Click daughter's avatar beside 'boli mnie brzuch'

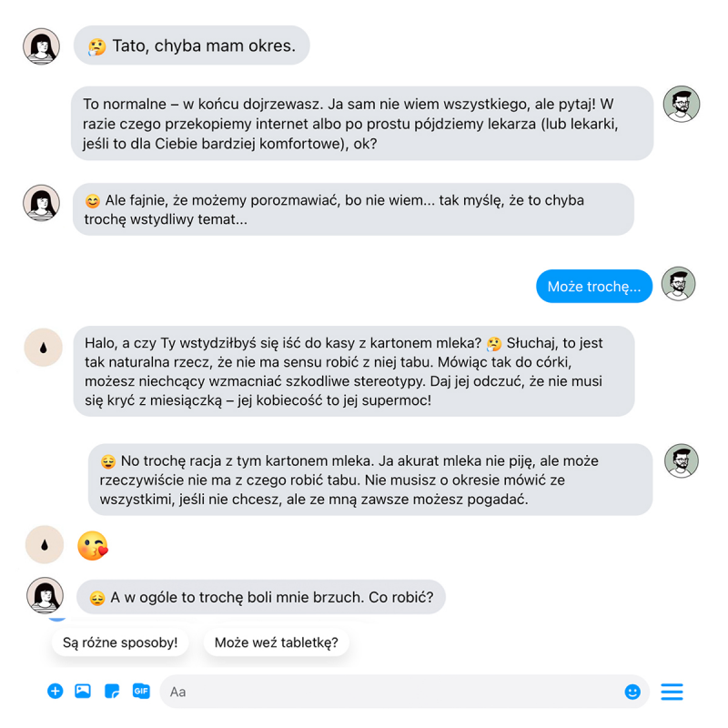click(45, 596)
